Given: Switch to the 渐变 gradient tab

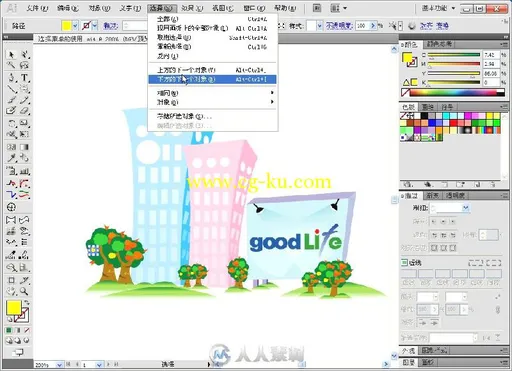Looking at the screenshot, I should click(x=432, y=196).
